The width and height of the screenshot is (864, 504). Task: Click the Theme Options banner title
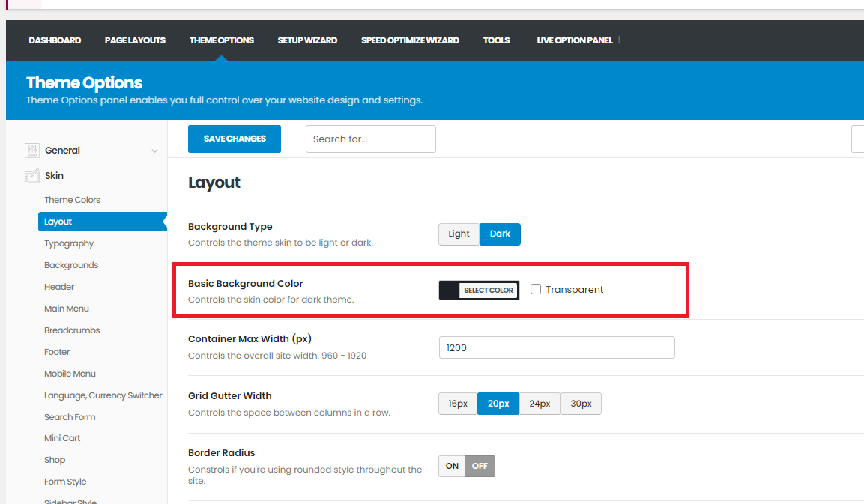point(85,82)
